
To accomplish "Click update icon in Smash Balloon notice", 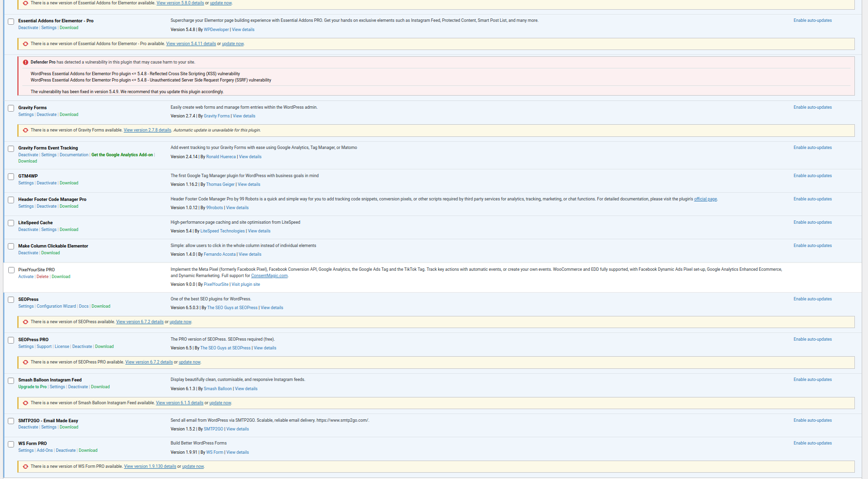I will click(26, 403).
